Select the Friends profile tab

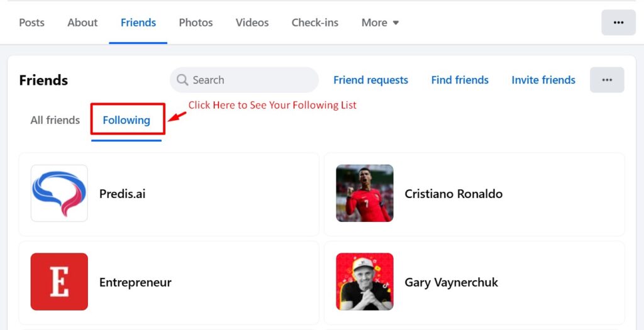[138, 23]
